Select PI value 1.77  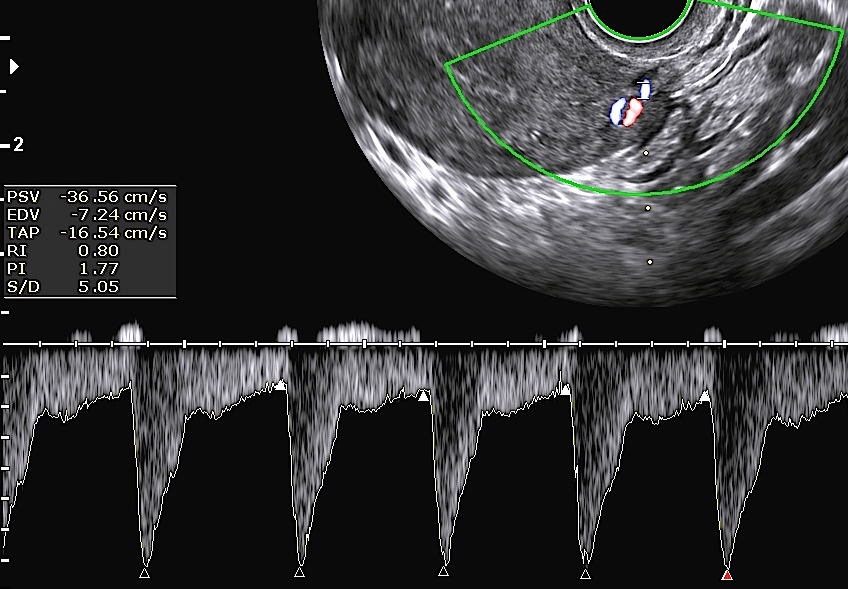pos(98,269)
